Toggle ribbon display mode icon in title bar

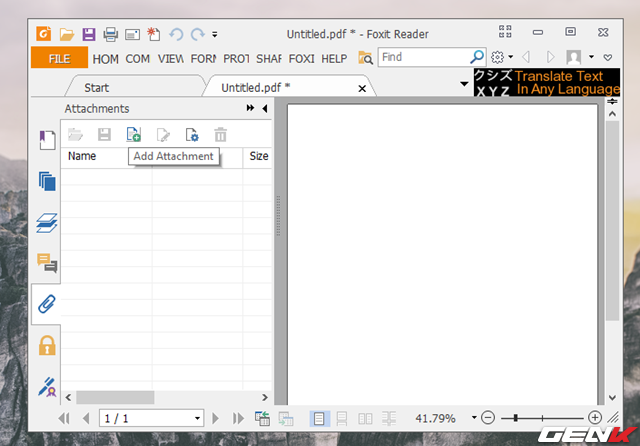505,31
